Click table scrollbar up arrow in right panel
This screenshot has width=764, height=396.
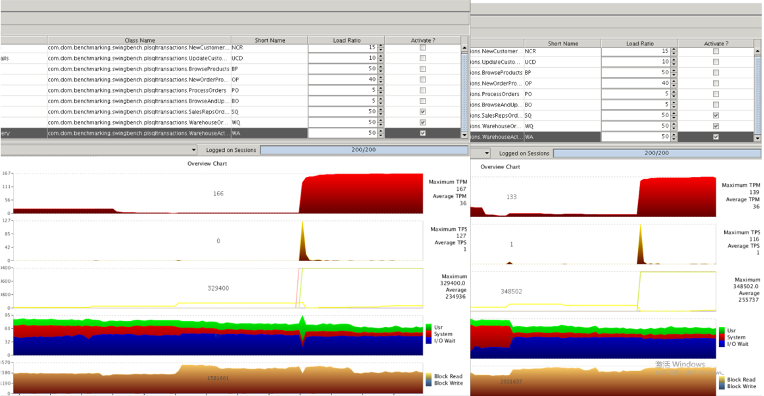tap(757, 51)
